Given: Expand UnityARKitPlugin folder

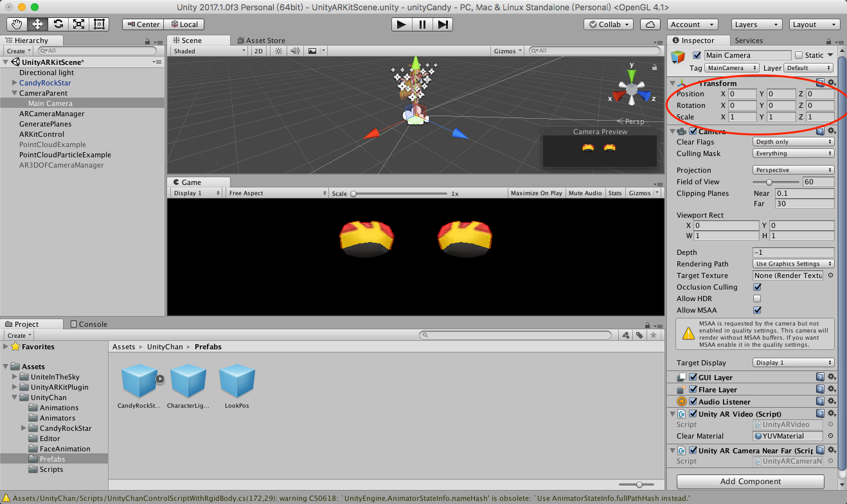Looking at the screenshot, I should tap(15, 387).
